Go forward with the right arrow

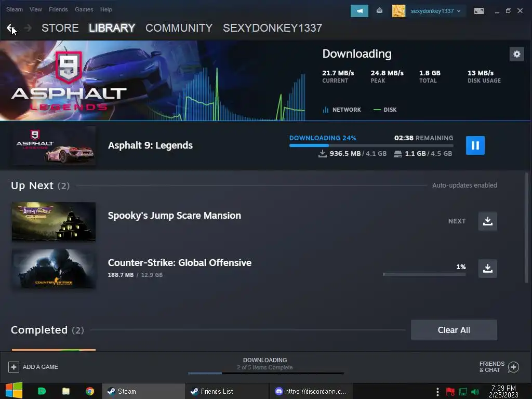28,28
